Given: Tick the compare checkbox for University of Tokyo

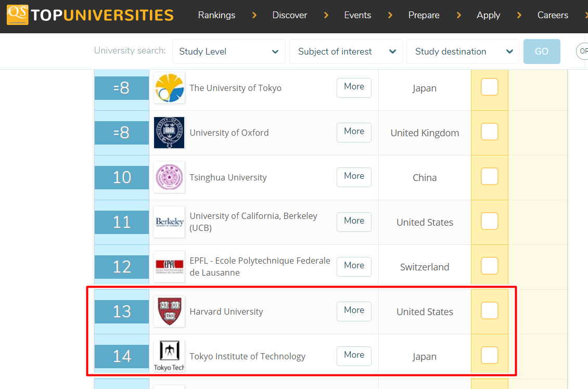Looking at the screenshot, I should pyautogui.click(x=489, y=87).
